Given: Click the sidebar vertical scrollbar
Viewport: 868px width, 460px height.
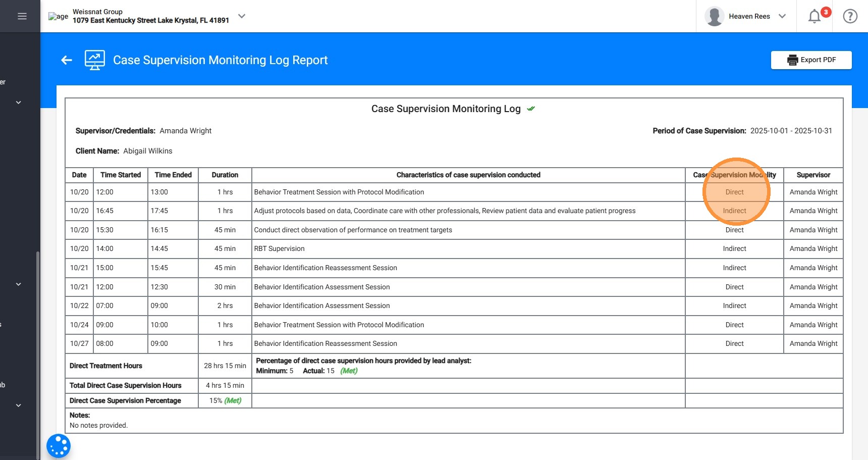Looking at the screenshot, I should 38,353.
